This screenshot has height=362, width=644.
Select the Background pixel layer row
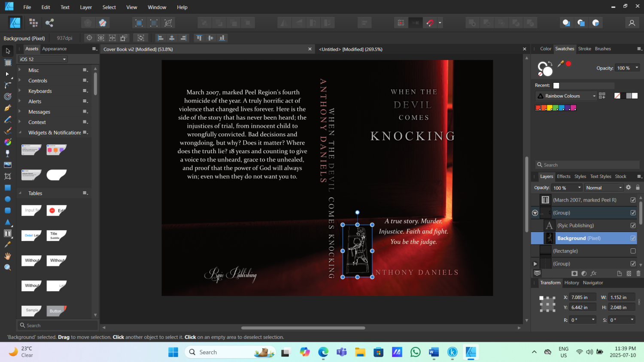click(584, 238)
